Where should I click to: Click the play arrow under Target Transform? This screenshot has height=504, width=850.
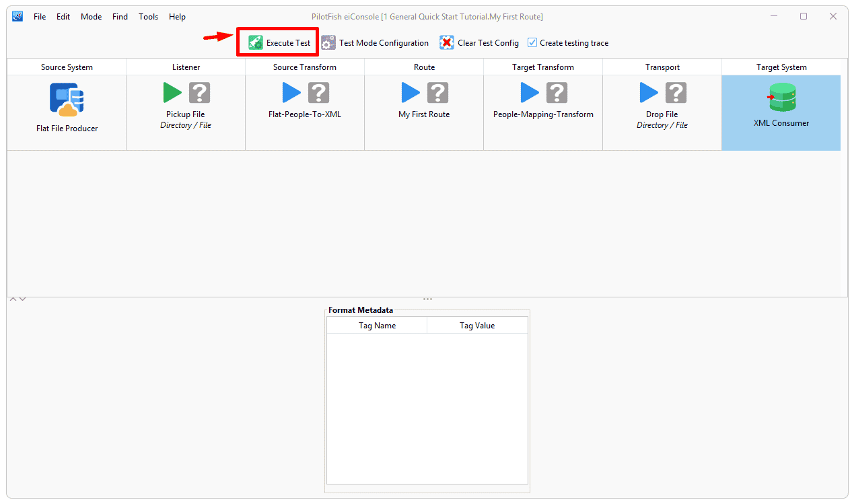[530, 92]
